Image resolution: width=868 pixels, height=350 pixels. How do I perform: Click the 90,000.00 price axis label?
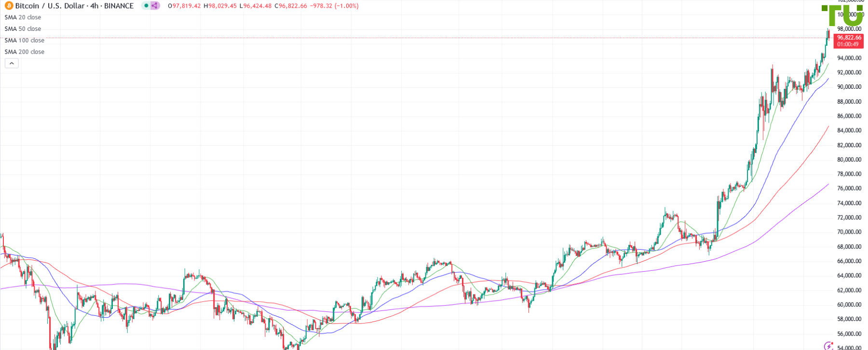[849, 87]
